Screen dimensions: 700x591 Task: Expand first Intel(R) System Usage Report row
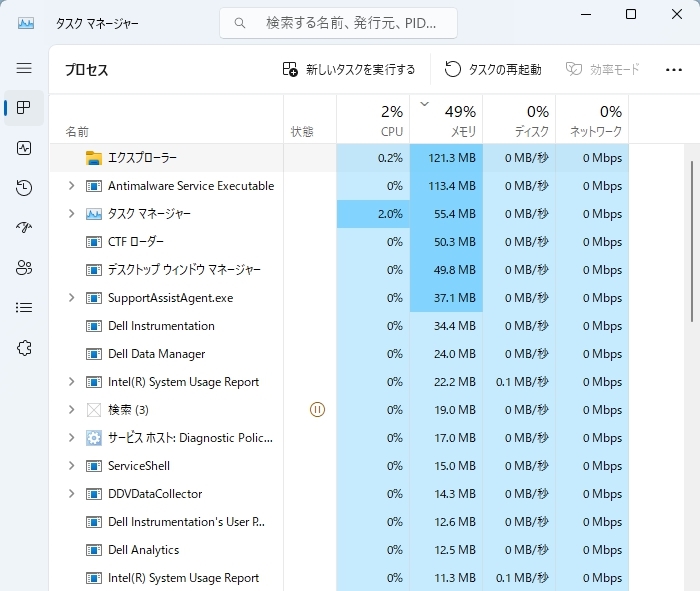click(x=71, y=382)
